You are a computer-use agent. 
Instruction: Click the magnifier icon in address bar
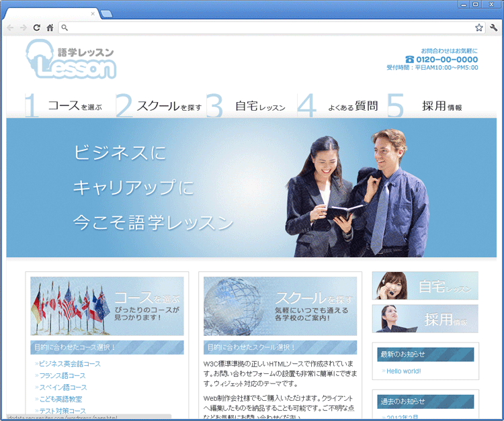pyautogui.click(x=65, y=28)
